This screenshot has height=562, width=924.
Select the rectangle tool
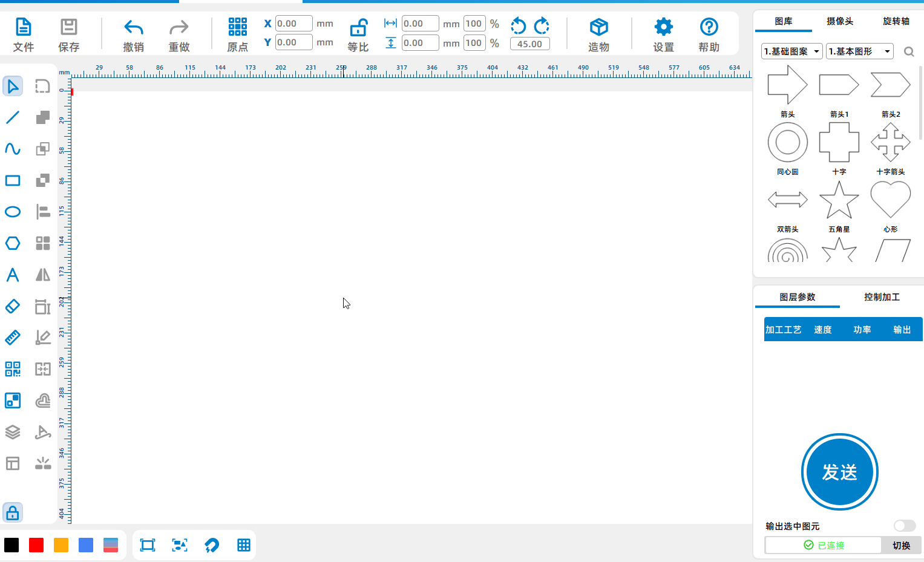click(13, 180)
